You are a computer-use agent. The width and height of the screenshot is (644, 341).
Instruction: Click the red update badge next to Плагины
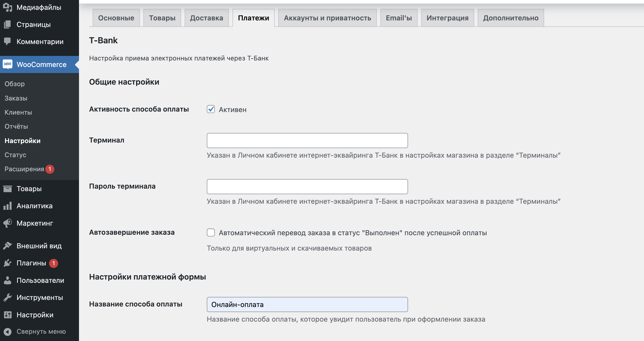(x=54, y=263)
